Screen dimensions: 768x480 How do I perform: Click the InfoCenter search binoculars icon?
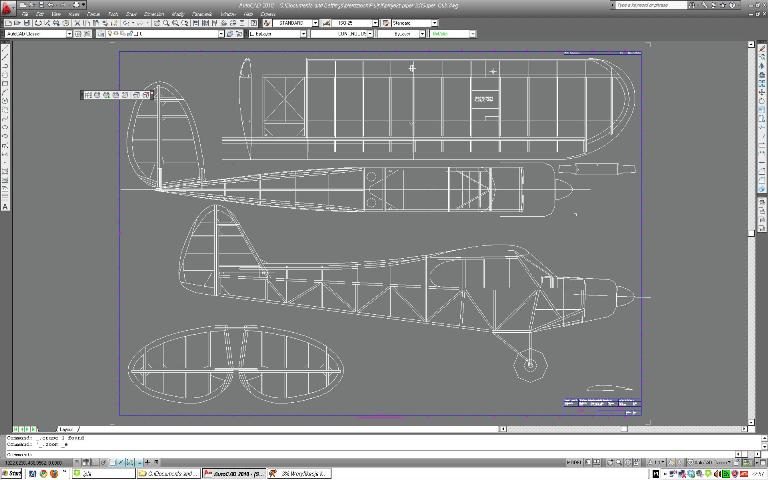(692, 5)
